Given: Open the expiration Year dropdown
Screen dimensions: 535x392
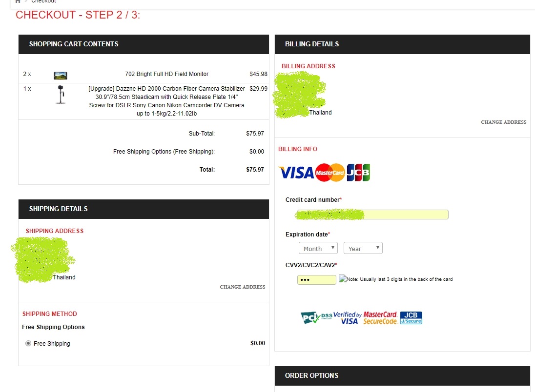Looking at the screenshot, I should point(363,248).
